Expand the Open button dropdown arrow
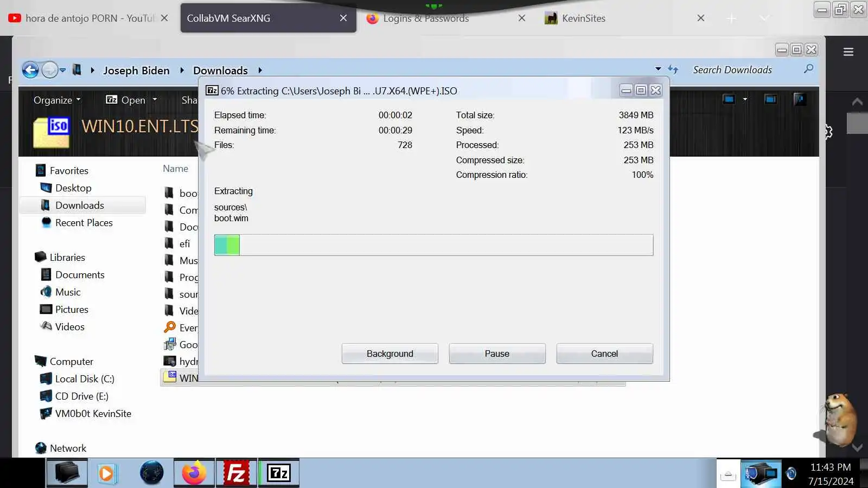This screenshot has height=488, width=868. (x=155, y=100)
